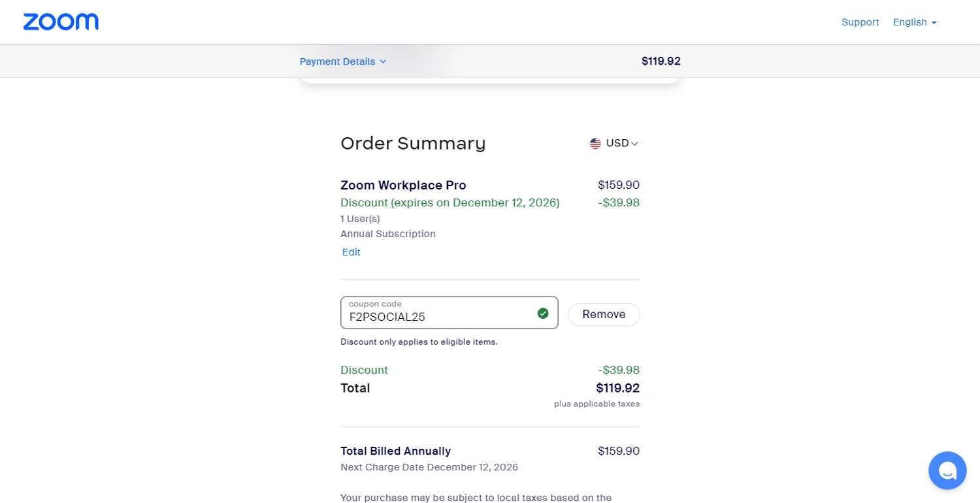Open the chat support bubble
This screenshot has height=503, width=980.
click(x=947, y=470)
